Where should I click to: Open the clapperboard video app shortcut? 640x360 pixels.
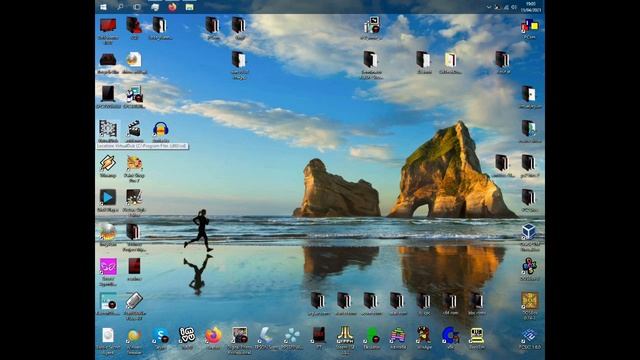pyautogui.click(x=134, y=129)
